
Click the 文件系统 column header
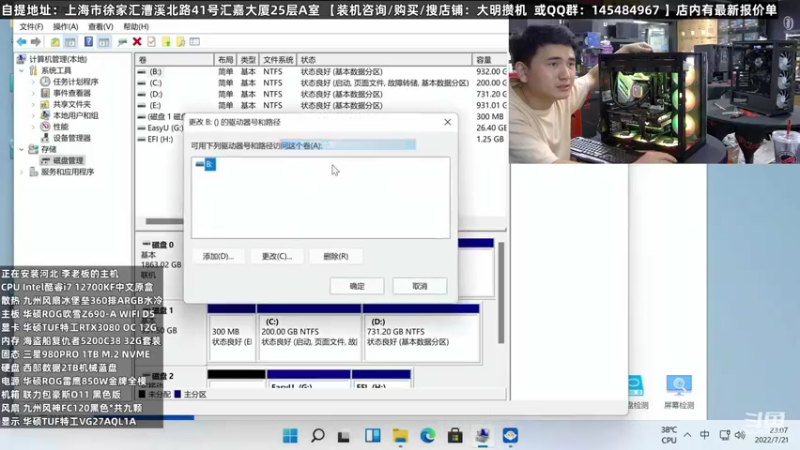(278, 60)
